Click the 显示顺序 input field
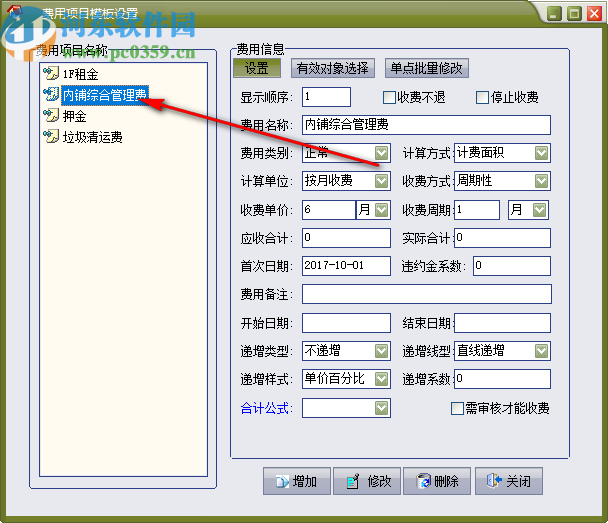Image resolution: width=608 pixels, height=523 pixels. click(326, 97)
